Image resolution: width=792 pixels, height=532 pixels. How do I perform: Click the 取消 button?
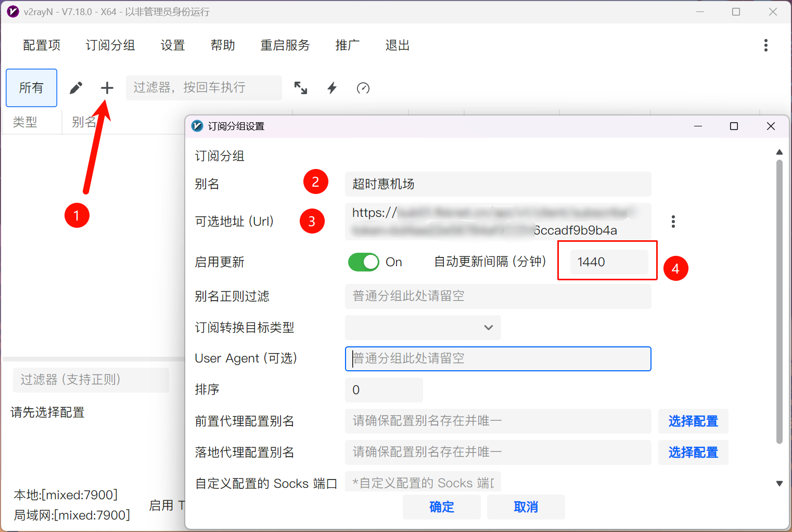tap(526, 507)
